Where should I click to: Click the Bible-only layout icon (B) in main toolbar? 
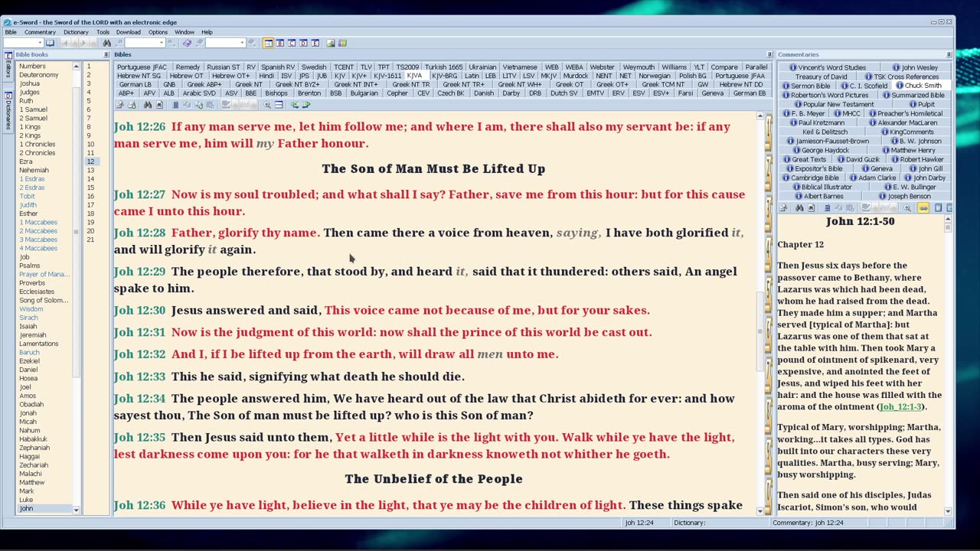point(279,43)
